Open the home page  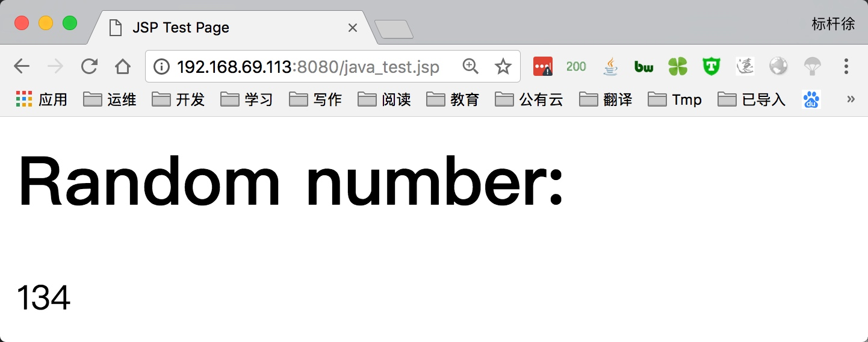pyautogui.click(x=123, y=66)
